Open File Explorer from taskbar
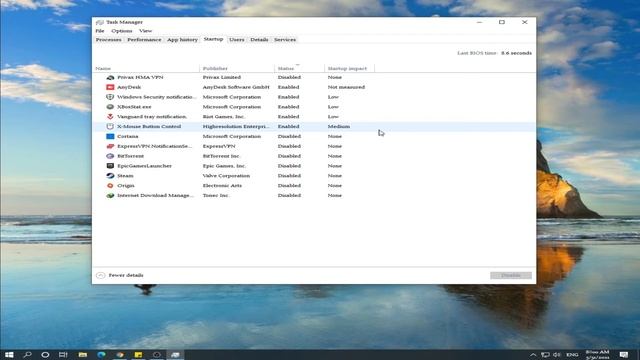Viewport: 640px width, 360px height. [x=83, y=355]
